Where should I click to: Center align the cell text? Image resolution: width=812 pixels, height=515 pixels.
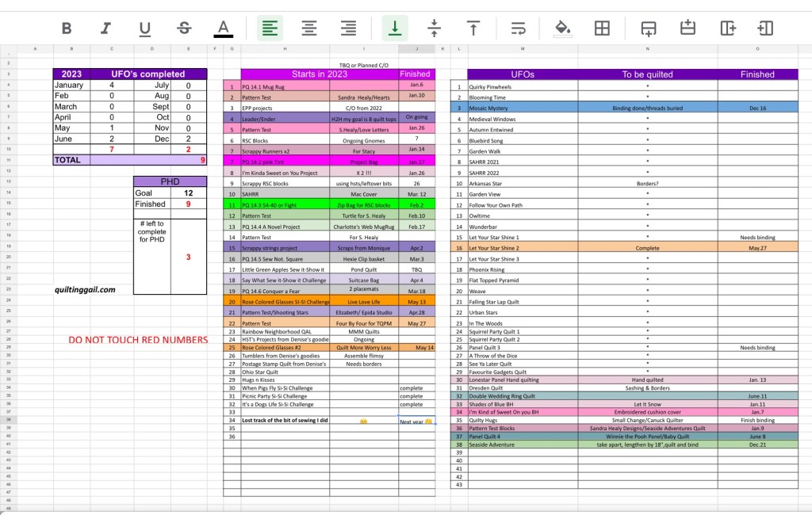[309, 29]
